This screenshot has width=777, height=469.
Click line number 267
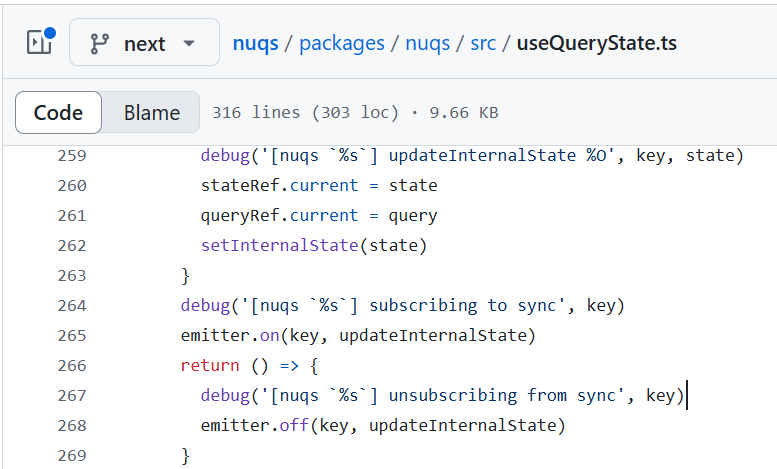click(72, 396)
